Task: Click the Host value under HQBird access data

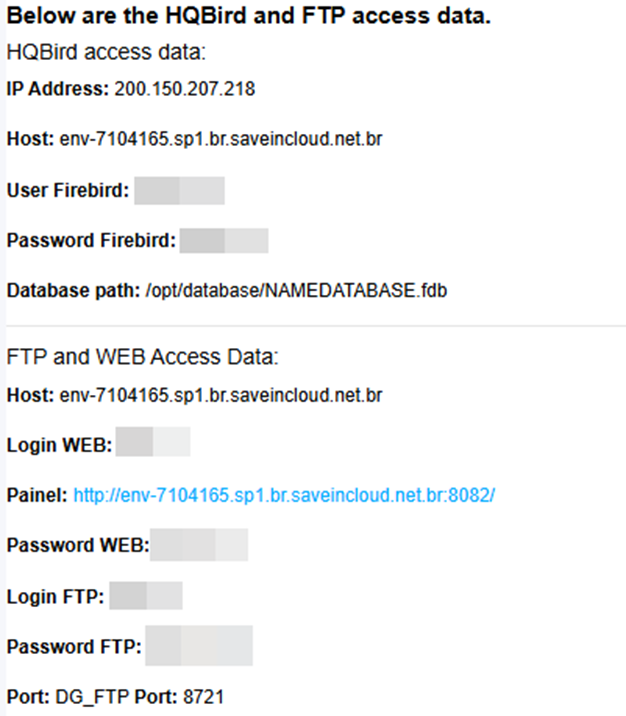Action: click(221, 139)
